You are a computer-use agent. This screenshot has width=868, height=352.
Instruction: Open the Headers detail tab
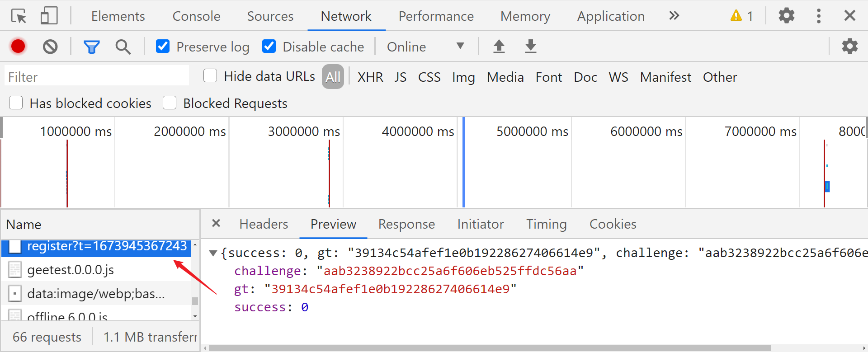tap(264, 224)
